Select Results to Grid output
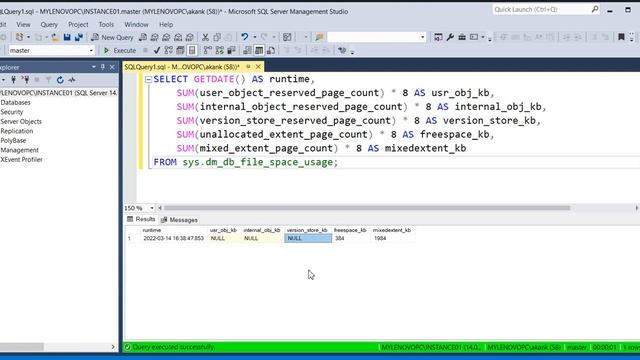This screenshot has width=640, height=360. (x=259, y=50)
